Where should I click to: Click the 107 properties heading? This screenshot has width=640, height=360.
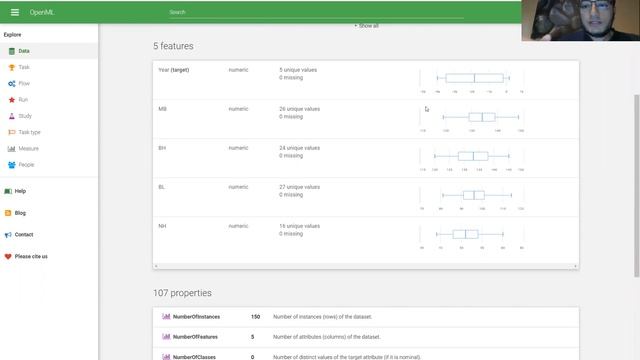(x=182, y=293)
